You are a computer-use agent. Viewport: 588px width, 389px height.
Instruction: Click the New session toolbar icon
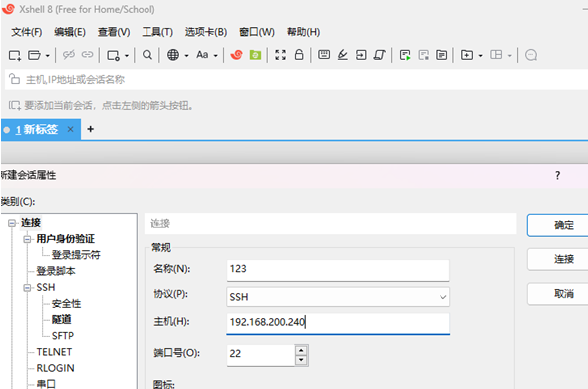(x=15, y=55)
